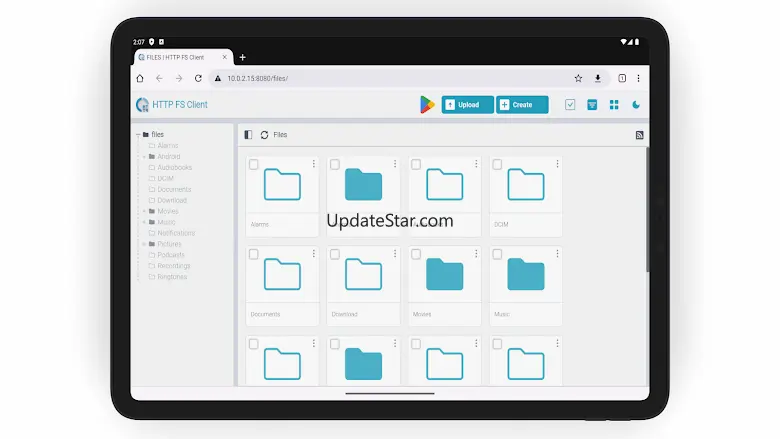Go to browser home page
The image size is (780, 439).
[140, 78]
